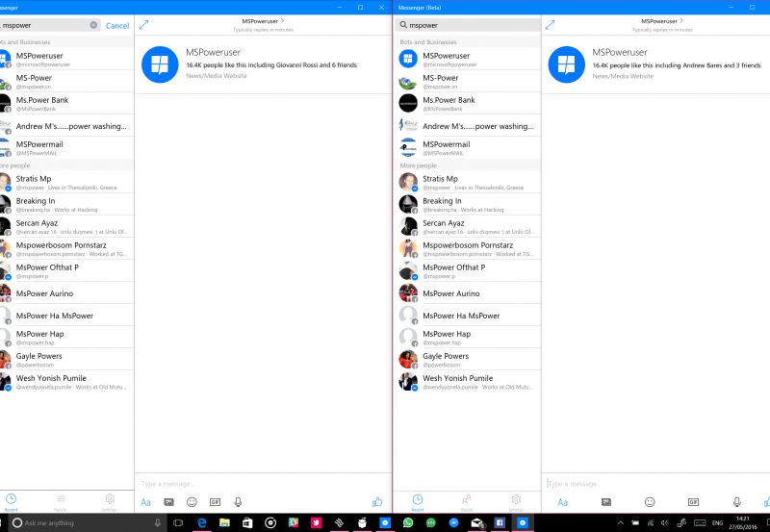This screenshot has width=770, height=532.
Task: Click the microphone voice icon in the left window
Action: [238, 502]
